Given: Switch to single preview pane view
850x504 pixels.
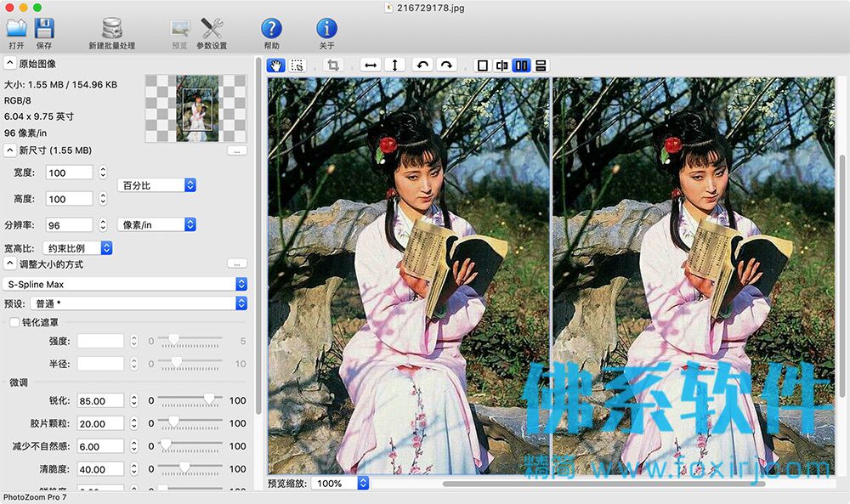Looking at the screenshot, I should click(482, 65).
